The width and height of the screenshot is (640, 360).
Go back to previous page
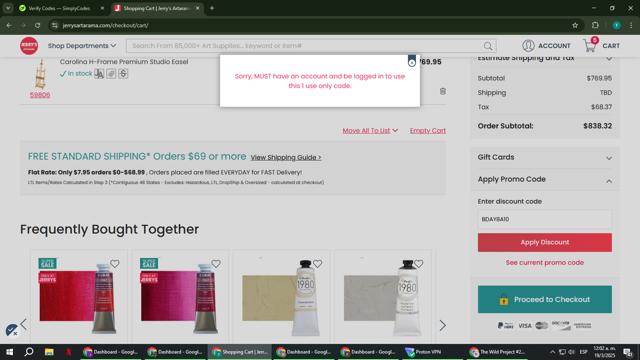pyautogui.click(x=9, y=25)
